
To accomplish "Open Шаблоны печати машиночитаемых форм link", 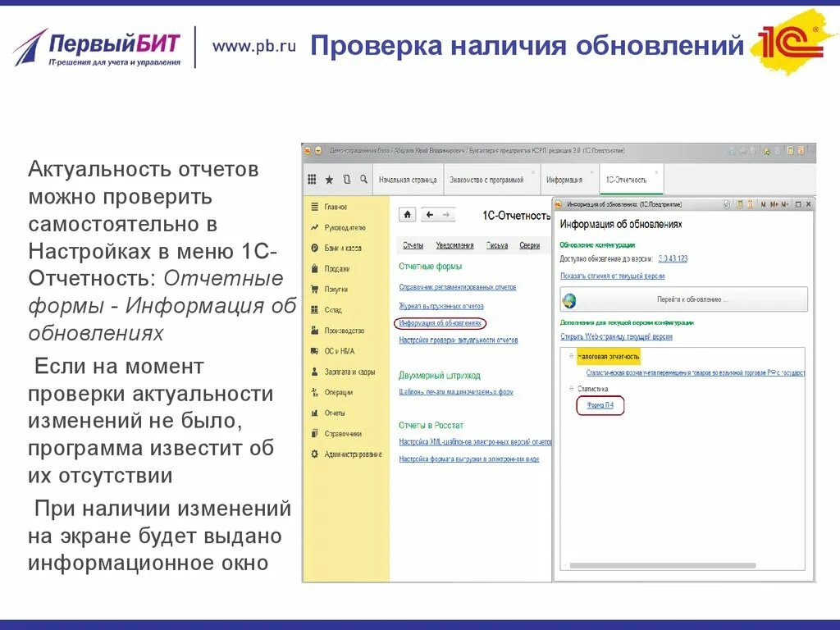I will tap(456, 391).
